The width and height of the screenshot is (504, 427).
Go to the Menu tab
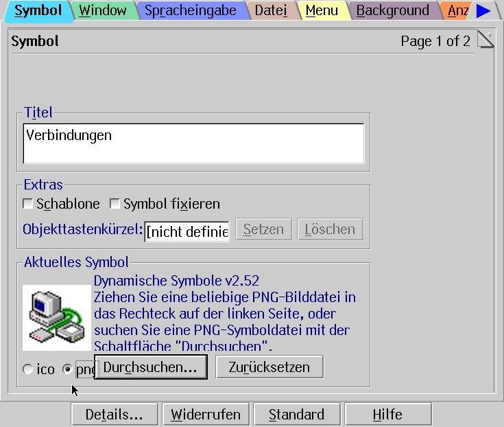click(322, 10)
